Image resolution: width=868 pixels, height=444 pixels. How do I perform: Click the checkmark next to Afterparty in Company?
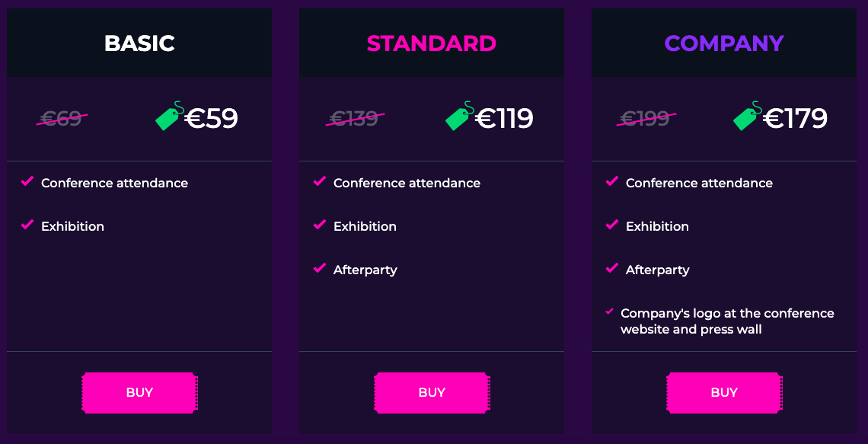coord(611,269)
